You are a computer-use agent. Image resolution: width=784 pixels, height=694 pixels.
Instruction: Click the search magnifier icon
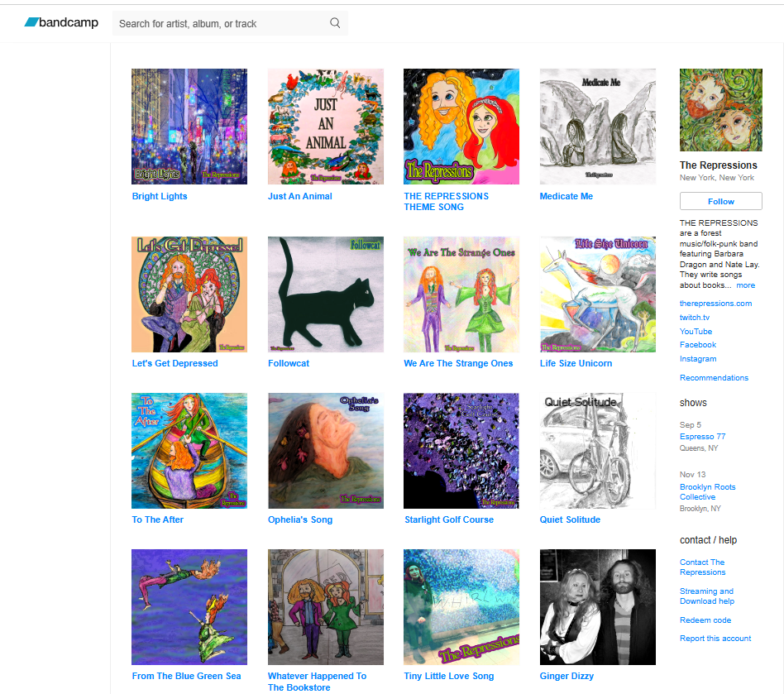tap(335, 23)
